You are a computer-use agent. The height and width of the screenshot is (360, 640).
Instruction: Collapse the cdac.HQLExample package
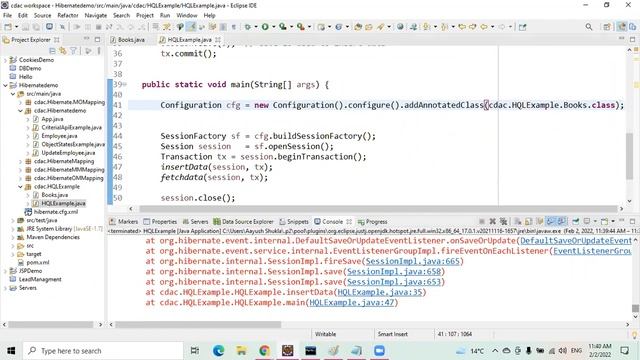coord(20,187)
